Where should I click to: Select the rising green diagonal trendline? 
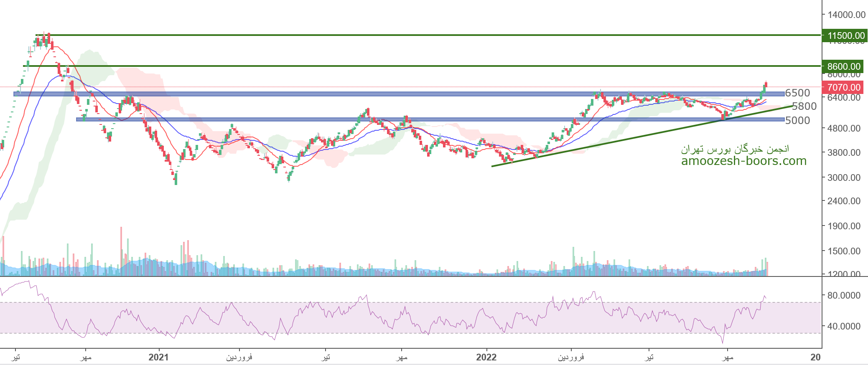627,139
